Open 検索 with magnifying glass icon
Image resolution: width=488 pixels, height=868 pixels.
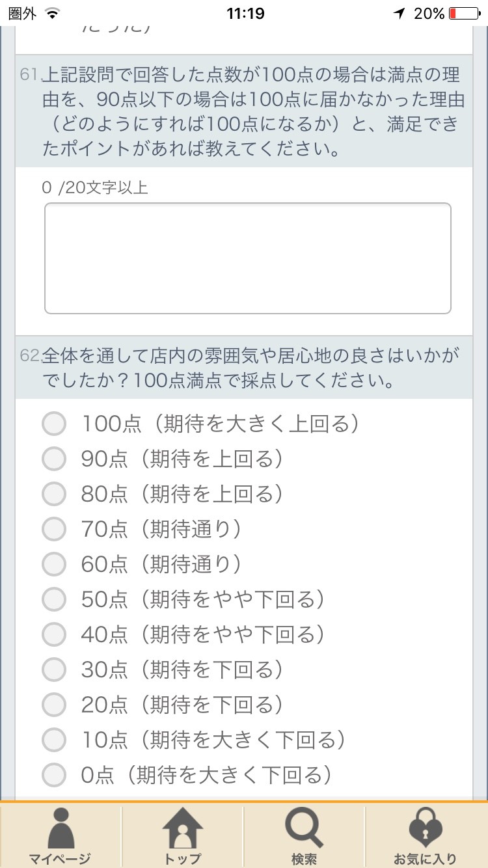[x=304, y=835]
